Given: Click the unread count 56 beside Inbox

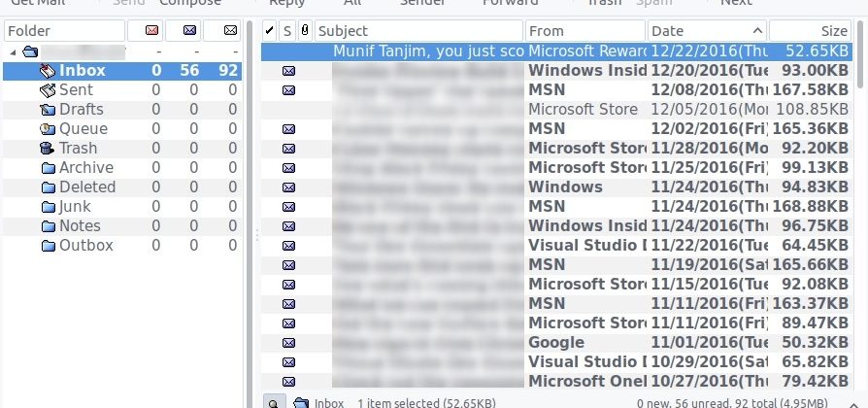Looking at the screenshot, I should click(189, 71).
